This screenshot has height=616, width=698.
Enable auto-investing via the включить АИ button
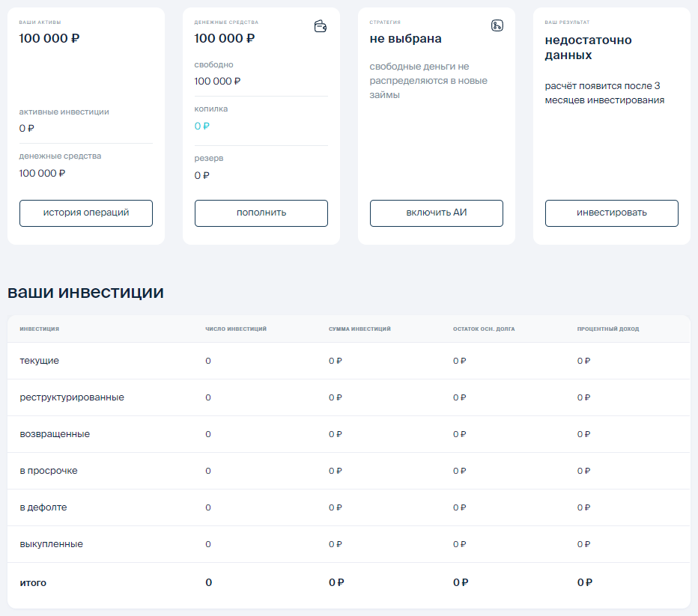click(x=436, y=213)
